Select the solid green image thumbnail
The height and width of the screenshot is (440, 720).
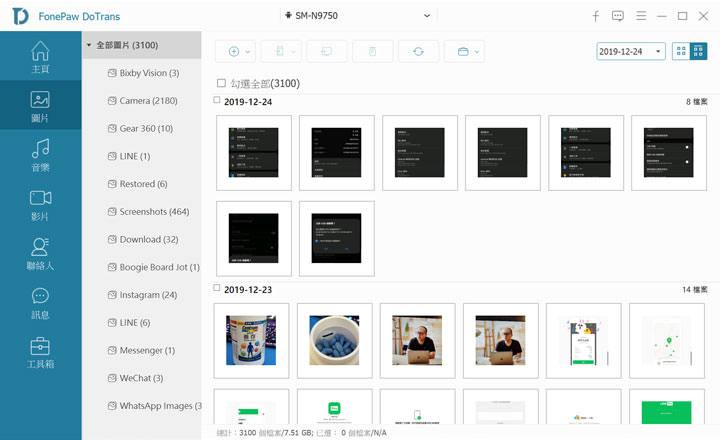[667, 406]
